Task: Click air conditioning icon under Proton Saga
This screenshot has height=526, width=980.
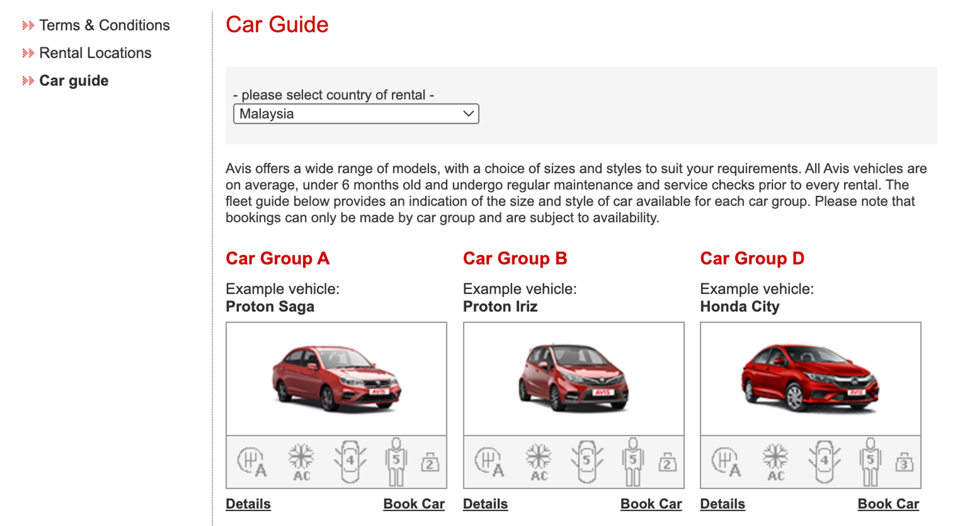Action: 301,462
